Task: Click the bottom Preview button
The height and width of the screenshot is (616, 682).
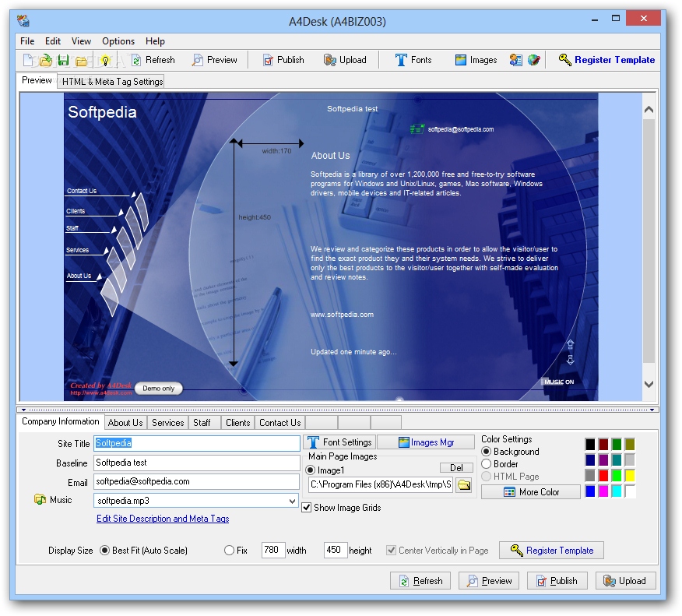Action: pyautogui.click(x=489, y=581)
